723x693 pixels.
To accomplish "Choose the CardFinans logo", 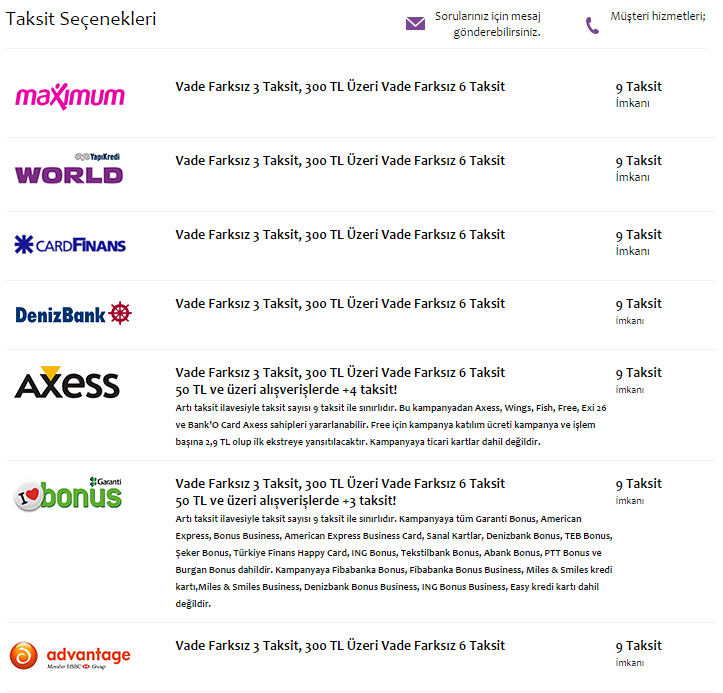I will coord(70,244).
